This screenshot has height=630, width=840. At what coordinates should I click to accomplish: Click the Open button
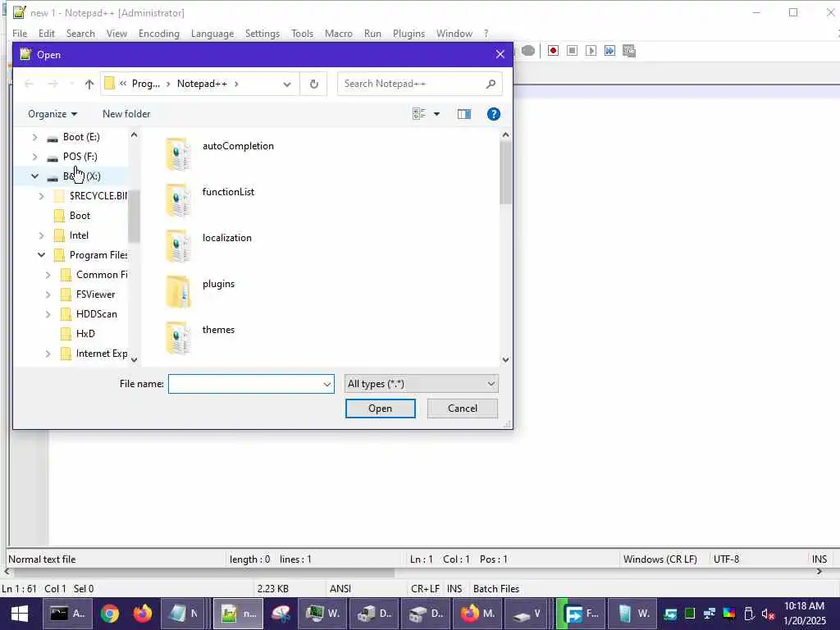pyautogui.click(x=381, y=409)
